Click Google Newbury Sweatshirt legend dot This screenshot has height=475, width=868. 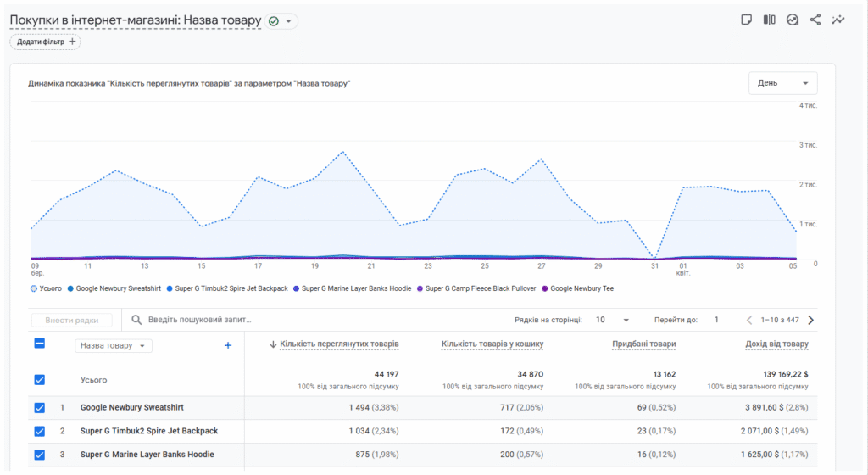point(70,288)
